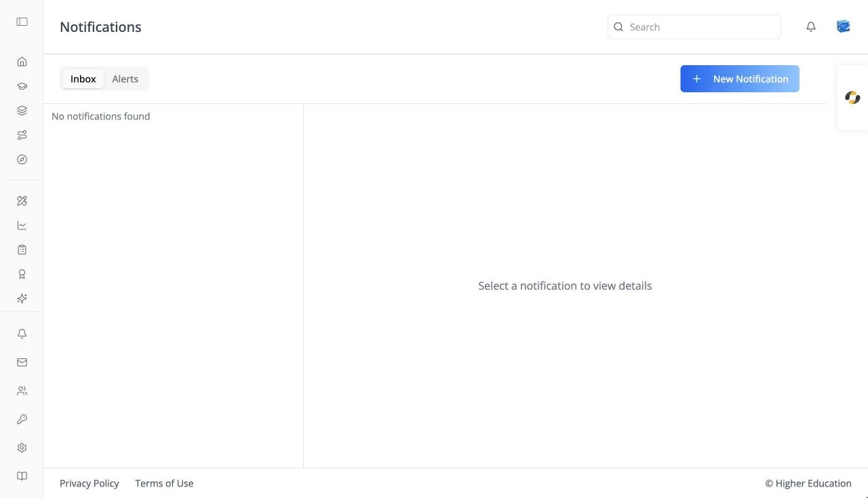Open the key icon in sidebar

tap(22, 419)
